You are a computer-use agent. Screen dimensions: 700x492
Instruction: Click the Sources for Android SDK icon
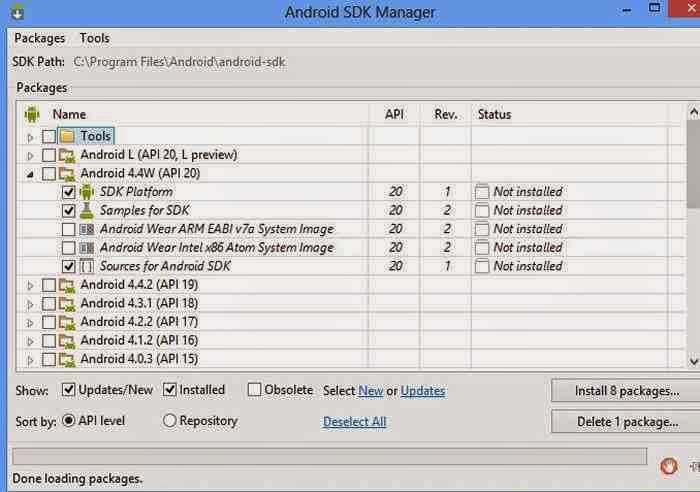tap(86, 267)
